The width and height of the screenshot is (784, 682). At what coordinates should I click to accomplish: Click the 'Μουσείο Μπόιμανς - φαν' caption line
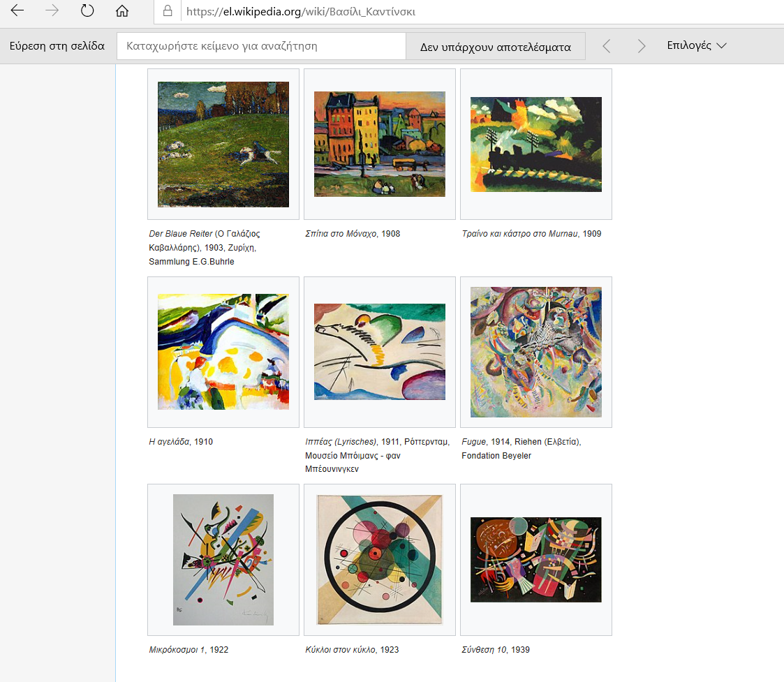pos(353,456)
